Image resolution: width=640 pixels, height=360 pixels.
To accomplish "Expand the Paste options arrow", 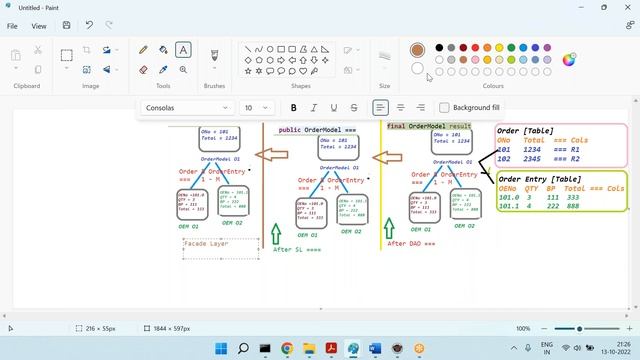I will (16, 68).
